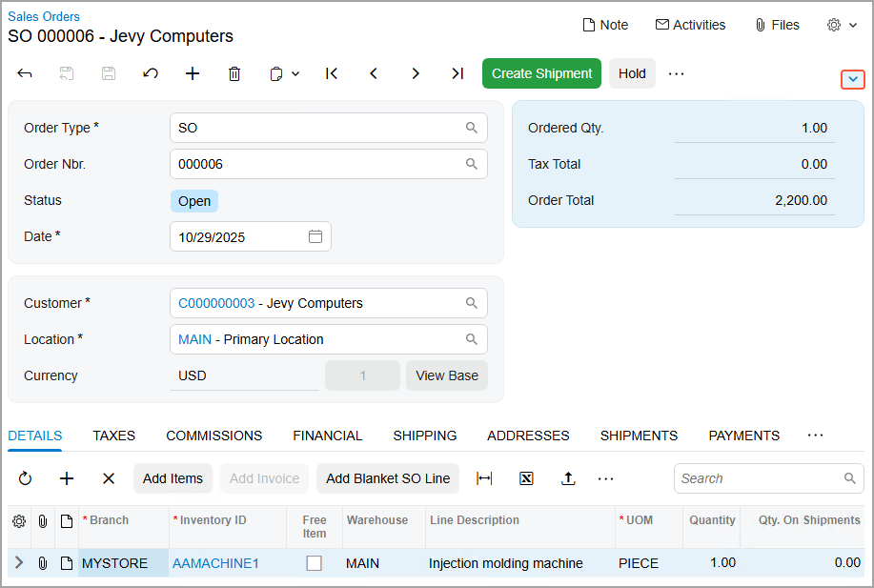Go to the next record
The width and height of the screenshot is (874, 588).
(x=416, y=73)
